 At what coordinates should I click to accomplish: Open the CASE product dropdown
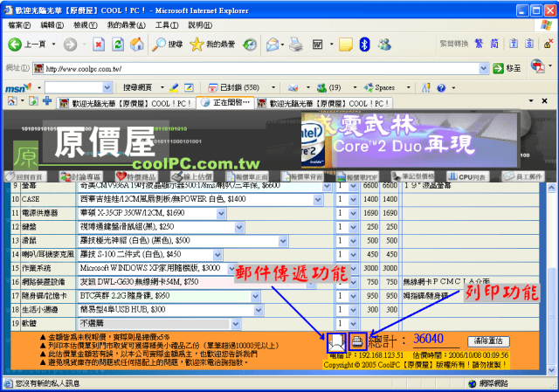[x=318, y=200]
